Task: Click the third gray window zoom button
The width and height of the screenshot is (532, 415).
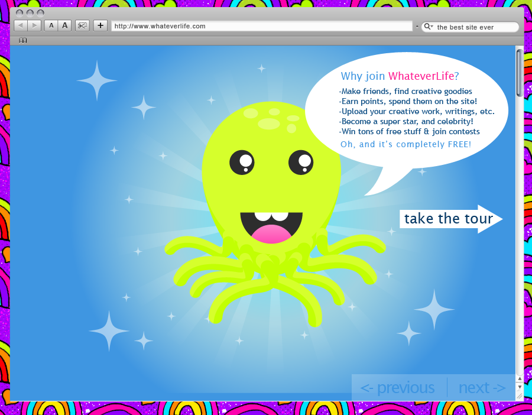Action: (40, 13)
